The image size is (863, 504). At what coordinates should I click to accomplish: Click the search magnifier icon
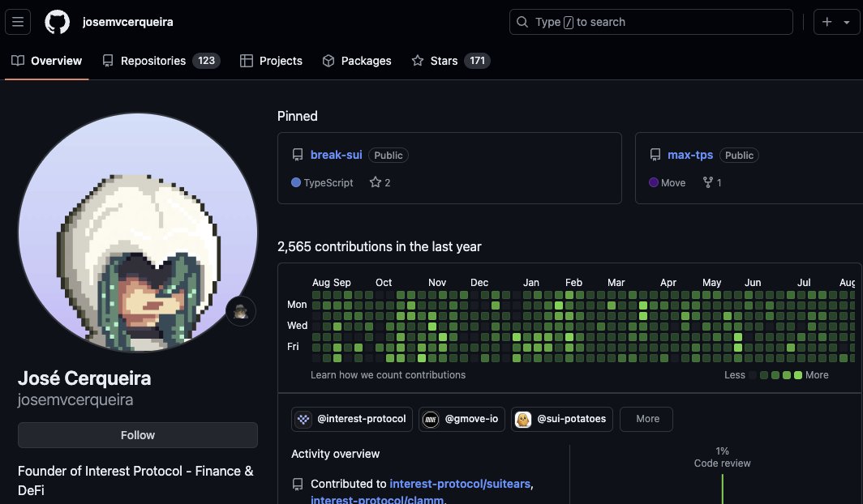522,22
